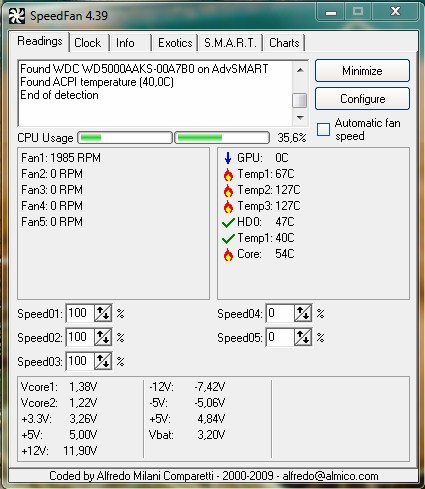
Task: Click the green checkmark next to HD0
Action: coord(228,222)
